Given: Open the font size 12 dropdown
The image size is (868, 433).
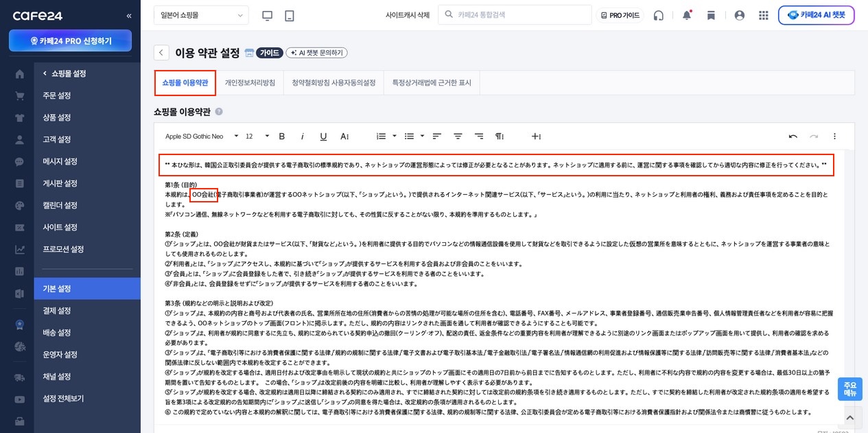Looking at the screenshot, I should pos(257,137).
